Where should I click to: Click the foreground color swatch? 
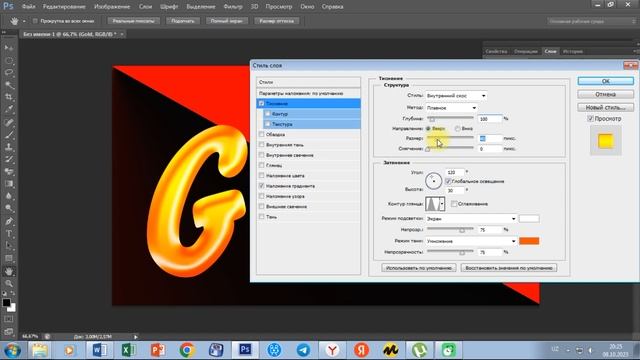coord(7,303)
